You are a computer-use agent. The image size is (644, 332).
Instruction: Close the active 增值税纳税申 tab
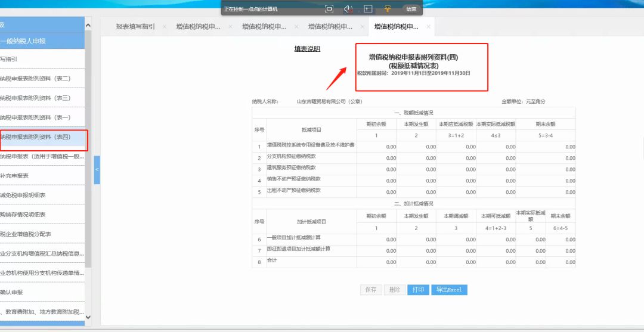428,27
